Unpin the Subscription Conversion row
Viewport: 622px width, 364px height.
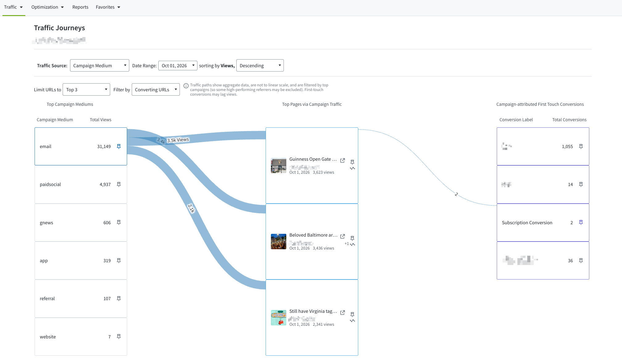point(581,222)
